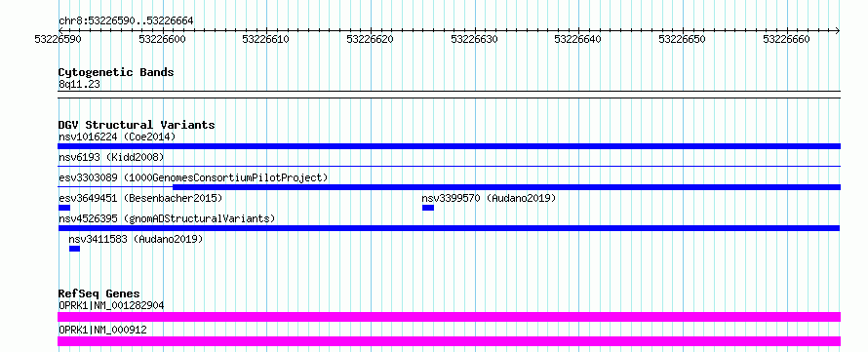868x352 pixels.
Task: Open variant nsv6193 (Kidd2008) label
Action: (111, 158)
